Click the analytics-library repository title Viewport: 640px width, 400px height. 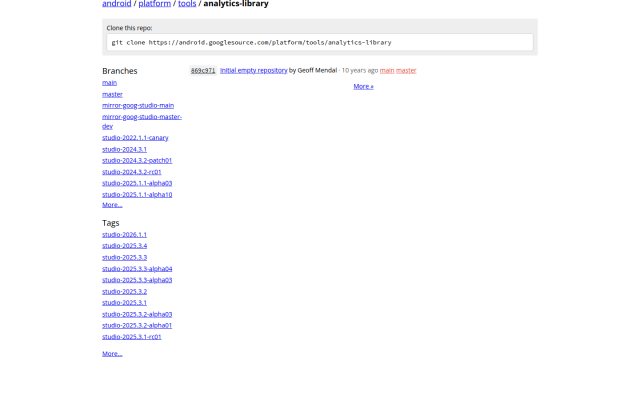click(236, 4)
